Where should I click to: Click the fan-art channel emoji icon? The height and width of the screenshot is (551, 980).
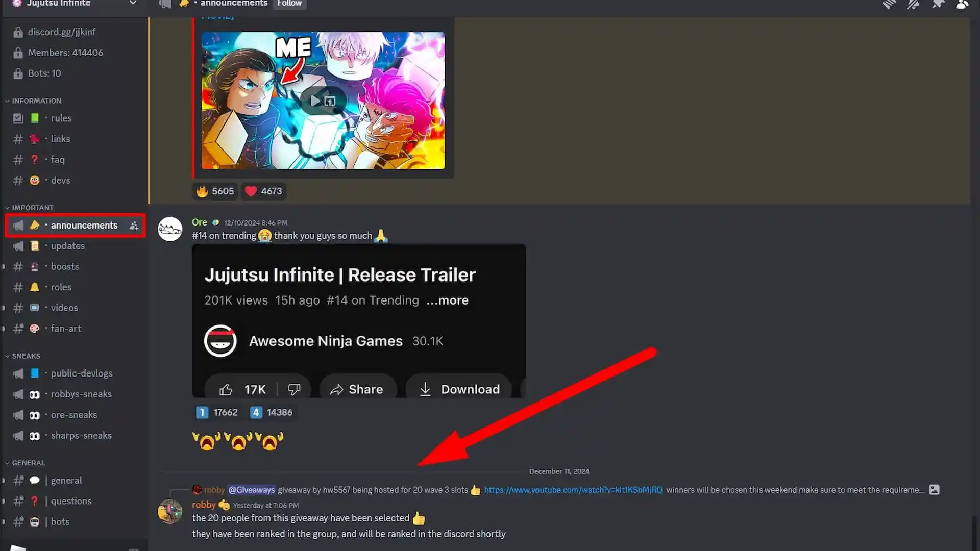coord(34,329)
